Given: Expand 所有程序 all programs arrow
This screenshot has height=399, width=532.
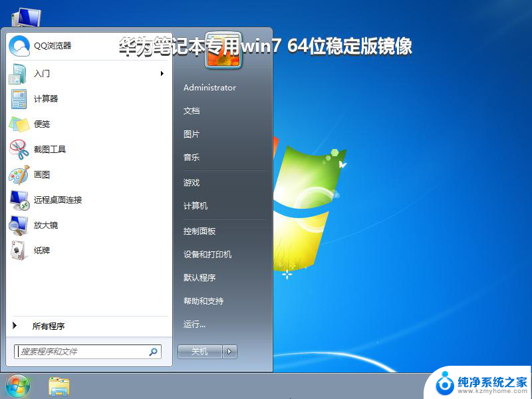Looking at the screenshot, I should (15, 326).
